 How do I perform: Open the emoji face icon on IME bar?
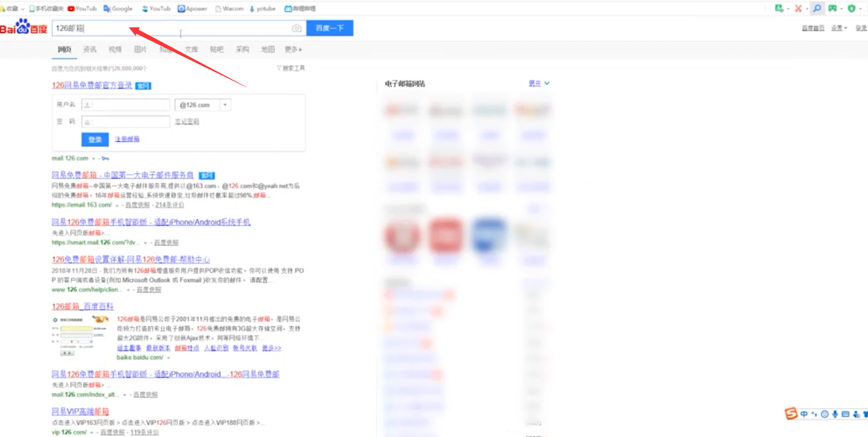824,414
